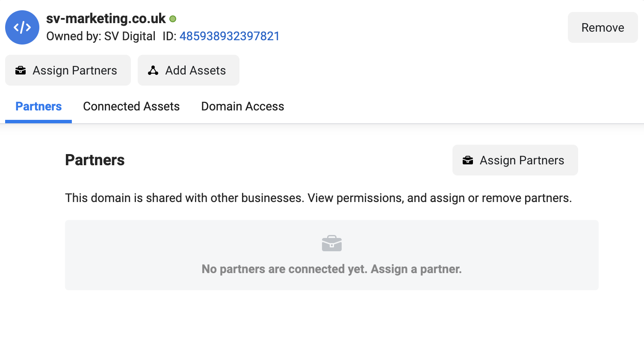The width and height of the screenshot is (644, 339).
Task: Go to the Domain Access tab
Action: click(242, 107)
